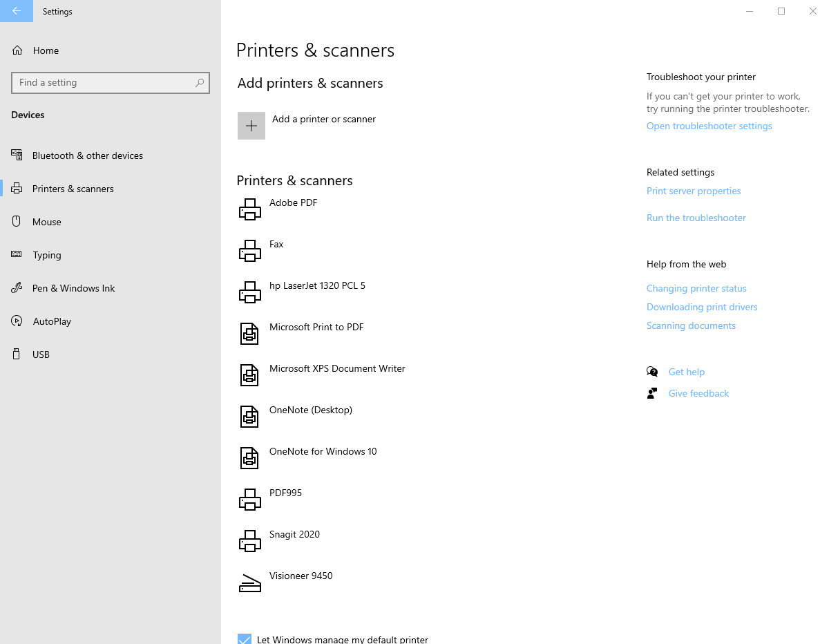Click the Home icon in sidebar
This screenshot has height=644, width=829.
pos(17,50)
